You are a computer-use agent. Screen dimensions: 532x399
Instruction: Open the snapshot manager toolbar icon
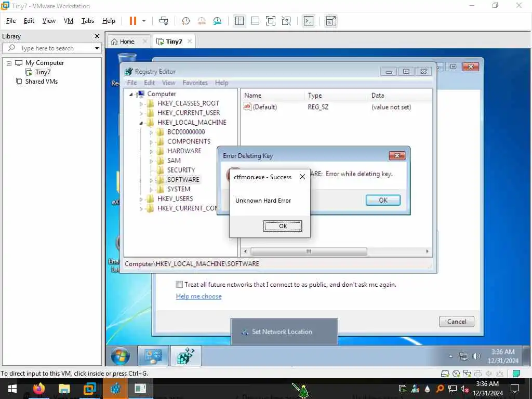coord(217,21)
